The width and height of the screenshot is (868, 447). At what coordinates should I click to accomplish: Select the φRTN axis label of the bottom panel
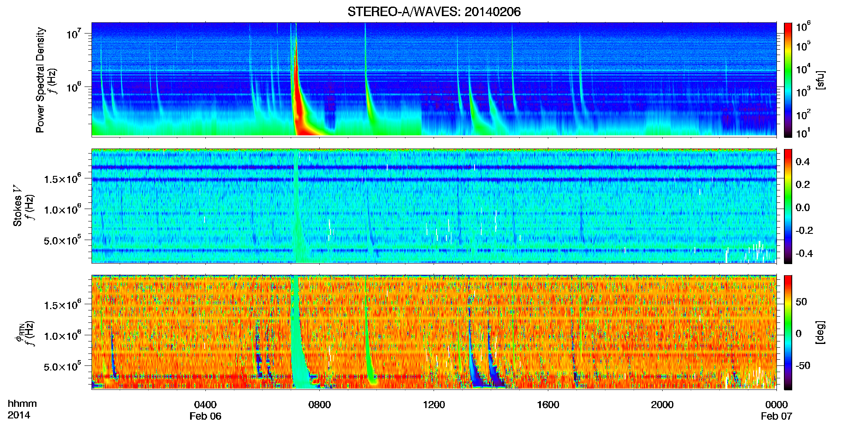click(19, 333)
